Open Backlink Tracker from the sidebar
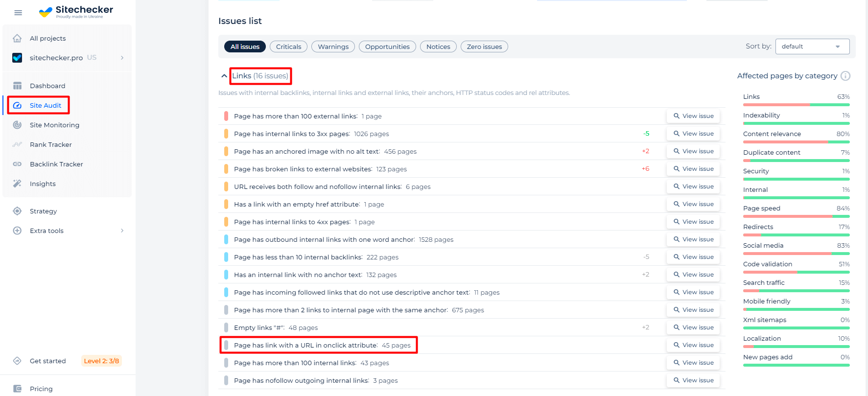This screenshot has height=396, width=868. pos(56,164)
